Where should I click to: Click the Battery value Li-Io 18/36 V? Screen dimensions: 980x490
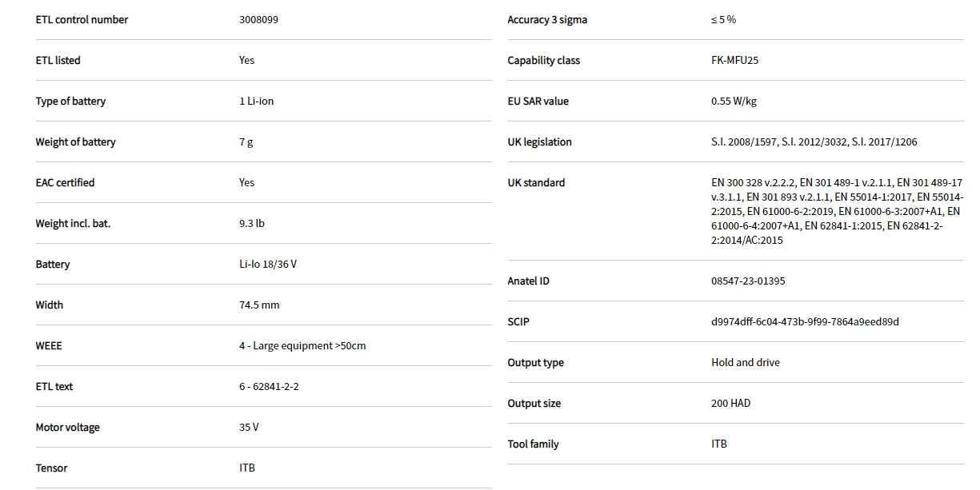268,265
